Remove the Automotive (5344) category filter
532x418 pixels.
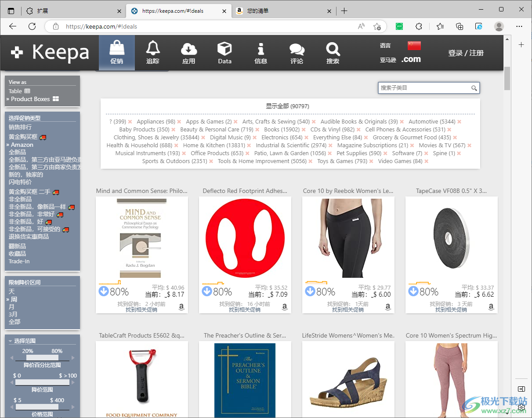point(459,122)
